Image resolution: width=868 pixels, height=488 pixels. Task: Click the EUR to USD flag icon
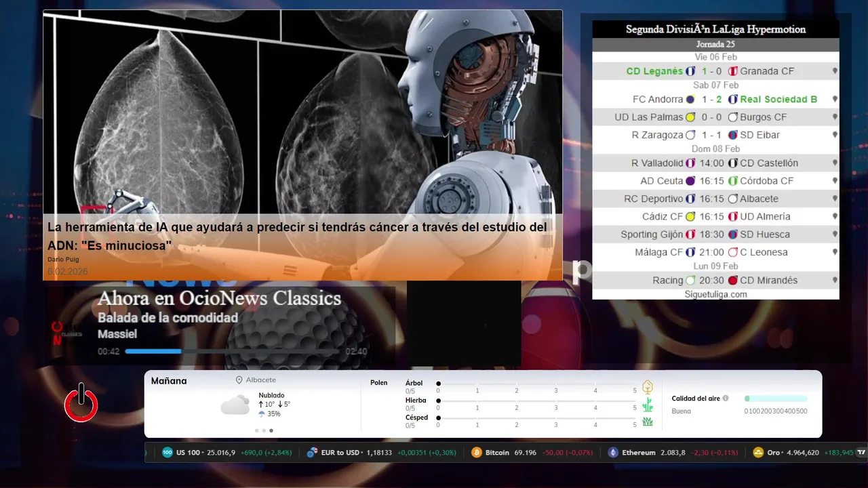point(313,453)
